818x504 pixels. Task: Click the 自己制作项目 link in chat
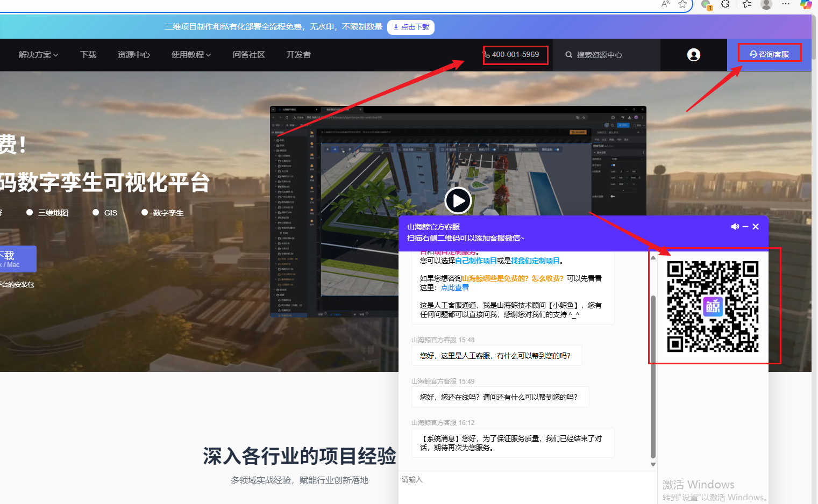point(476,261)
